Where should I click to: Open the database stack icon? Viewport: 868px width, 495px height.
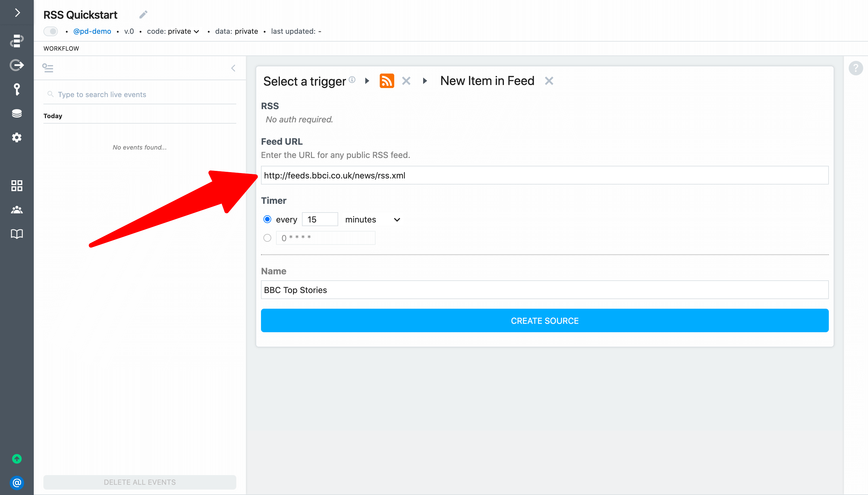pyautogui.click(x=17, y=113)
